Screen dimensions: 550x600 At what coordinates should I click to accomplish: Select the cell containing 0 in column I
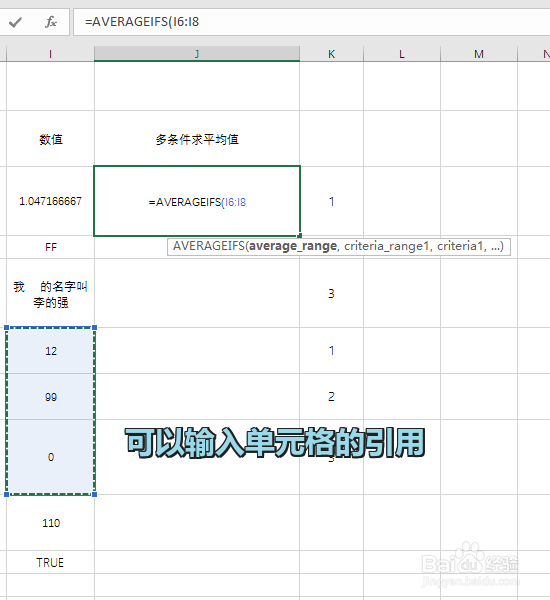[x=50, y=457]
